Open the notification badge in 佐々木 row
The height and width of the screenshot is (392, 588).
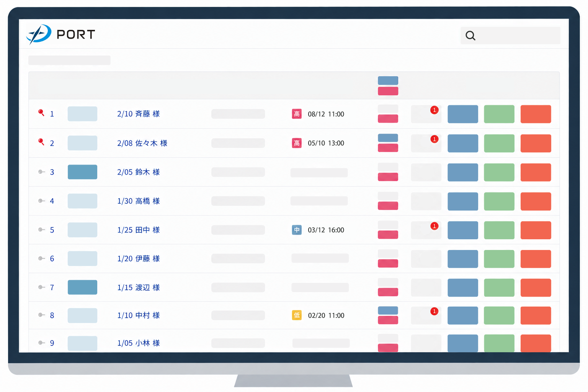[434, 139]
